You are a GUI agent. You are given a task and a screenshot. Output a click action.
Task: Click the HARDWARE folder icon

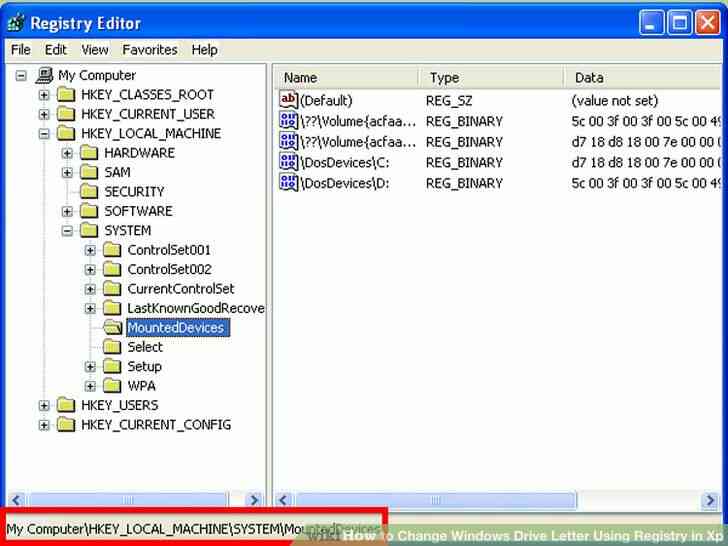(x=89, y=153)
